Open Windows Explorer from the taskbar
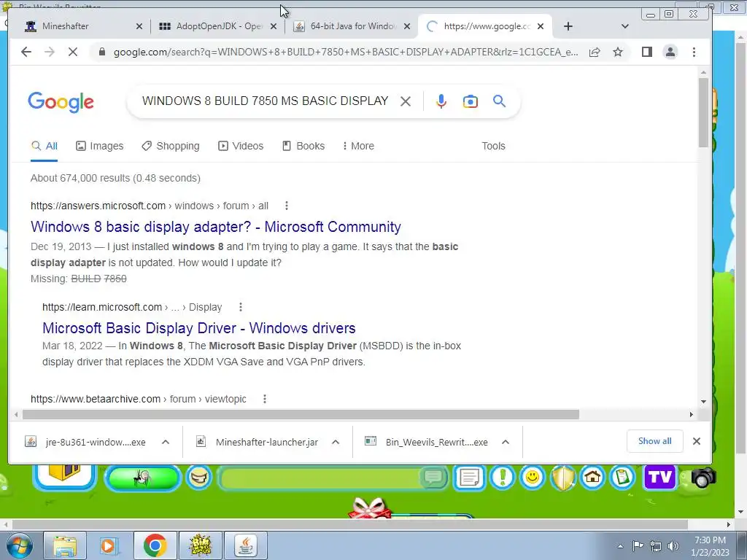The width and height of the screenshot is (747, 560). point(65,545)
